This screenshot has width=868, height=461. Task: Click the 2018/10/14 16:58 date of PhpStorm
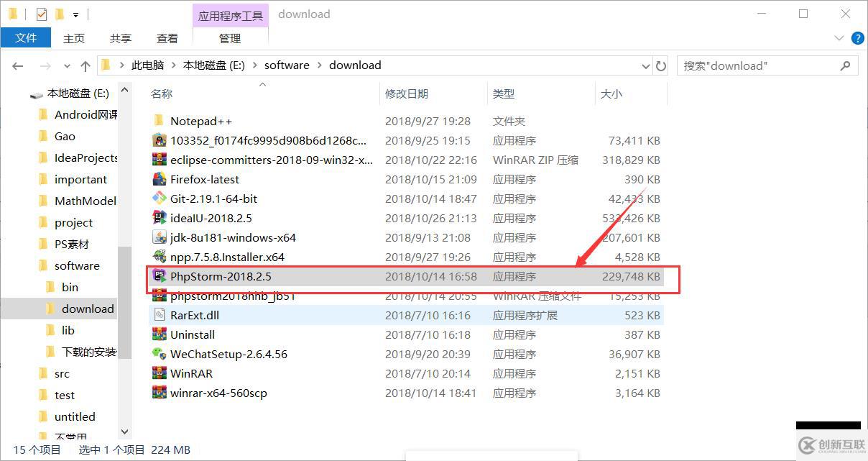(x=430, y=276)
